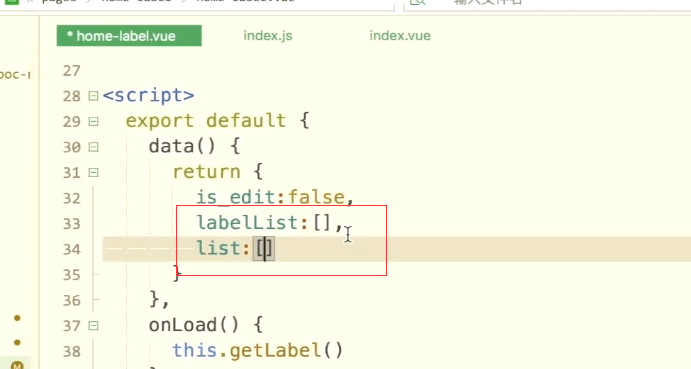Click on 'data()' at line 30
Viewport: 691px width, 369px height.
pyautogui.click(x=182, y=146)
